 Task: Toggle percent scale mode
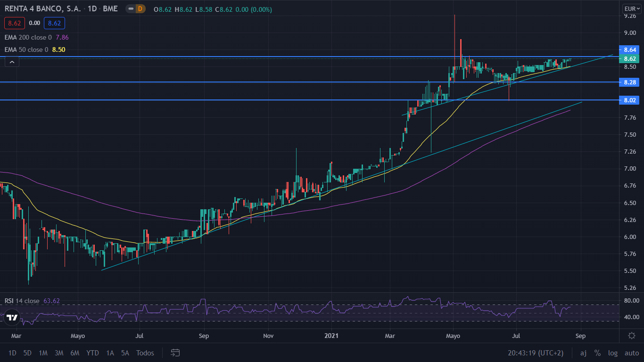pyautogui.click(x=597, y=353)
